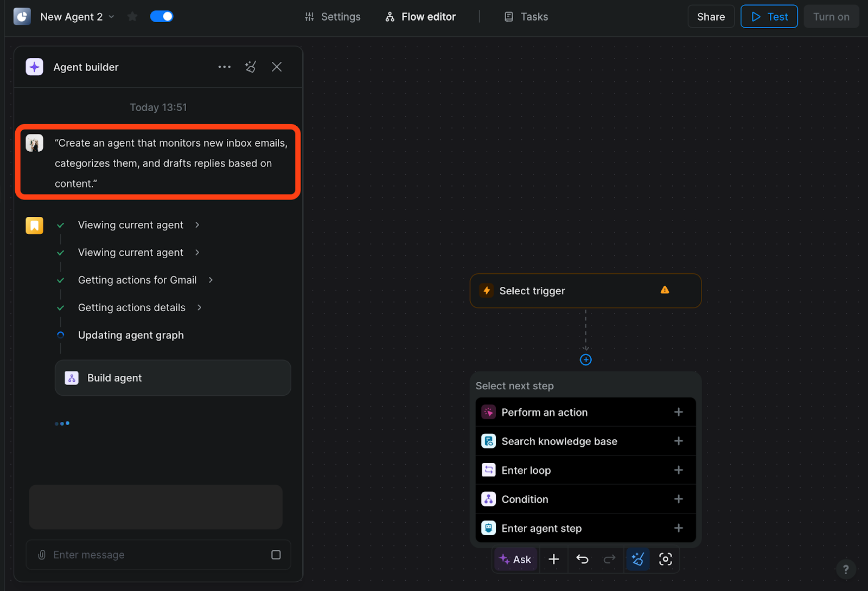
Task: Open Agent builder more options menu
Action: tap(224, 67)
